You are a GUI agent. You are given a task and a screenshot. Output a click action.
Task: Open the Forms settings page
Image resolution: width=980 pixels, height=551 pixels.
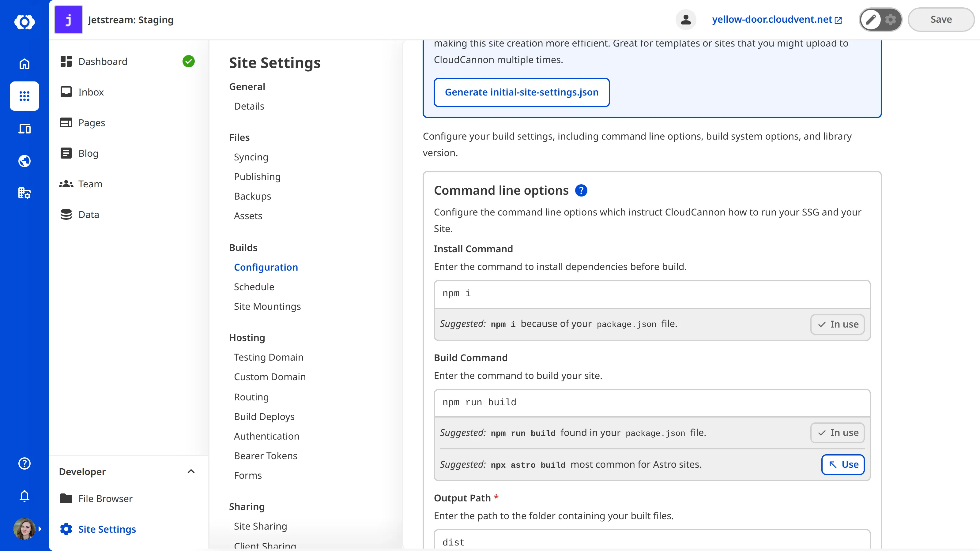[x=248, y=475]
